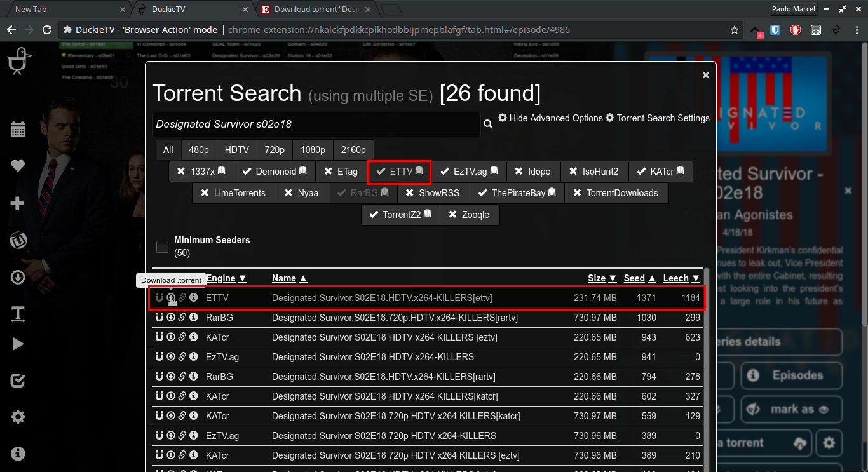The width and height of the screenshot is (868, 472).
Task: Click the Paulo Marcel profile button
Action: (792, 9)
